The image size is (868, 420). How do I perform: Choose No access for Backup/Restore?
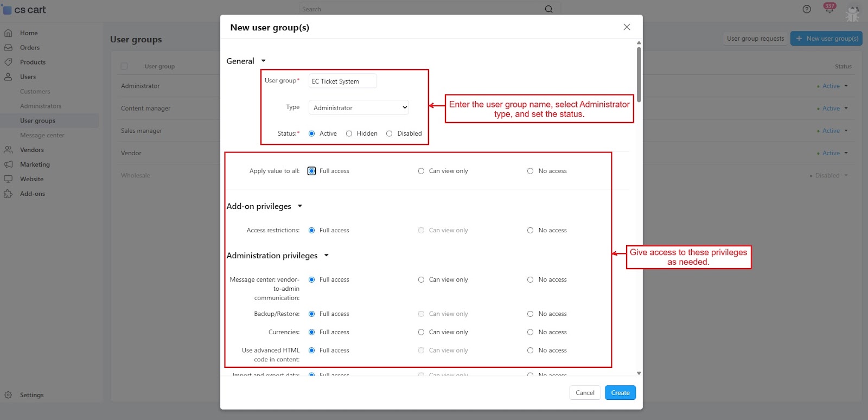(x=530, y=314)
